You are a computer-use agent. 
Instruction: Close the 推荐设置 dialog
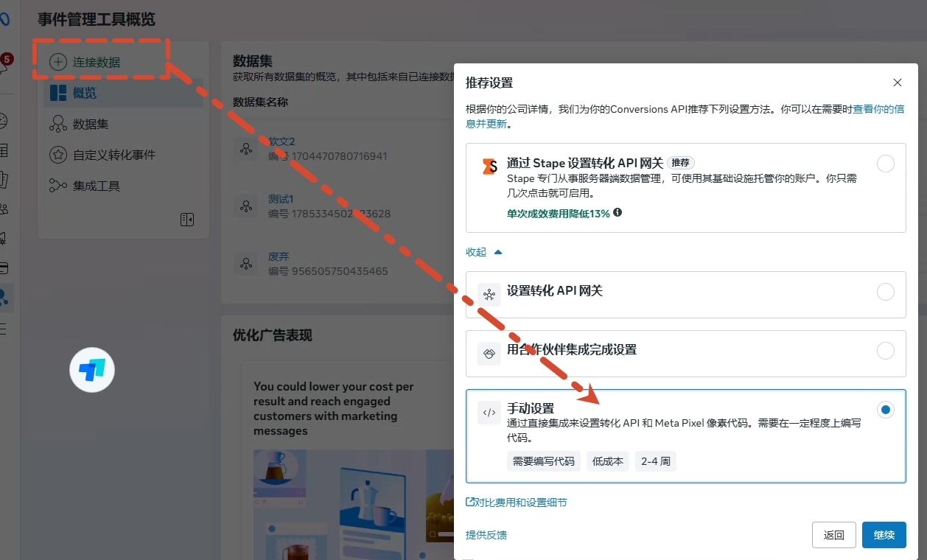[897, 83]
